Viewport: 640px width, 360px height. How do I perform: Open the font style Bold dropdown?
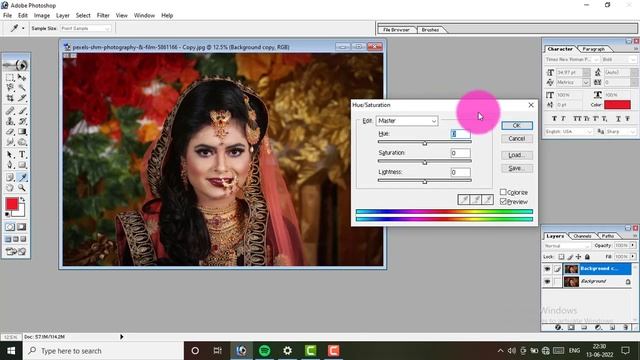tap(619, 60)
